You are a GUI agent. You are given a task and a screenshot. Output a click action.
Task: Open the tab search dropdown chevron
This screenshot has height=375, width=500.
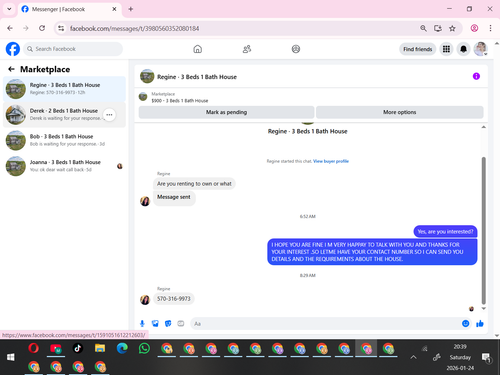click(x=9, y=9)
